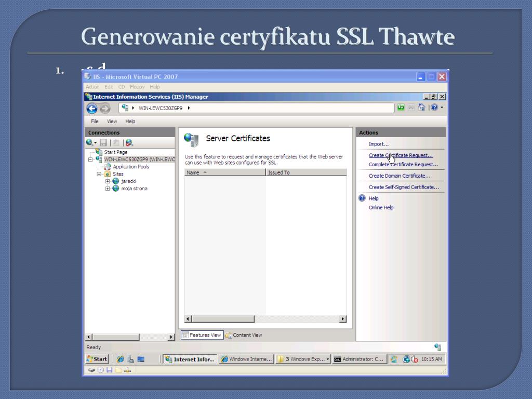Click Online Help in the Actions pane
The image size is (532, 399).
(381, 207)
